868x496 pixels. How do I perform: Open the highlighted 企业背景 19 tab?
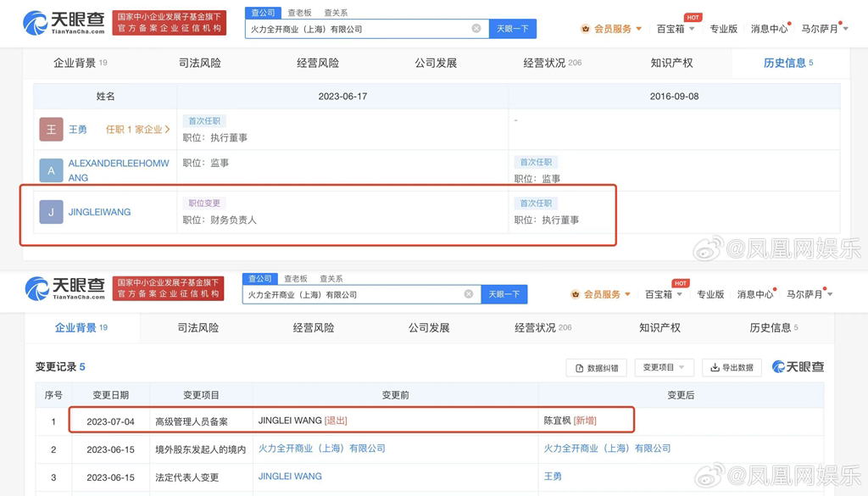pos(81,328)
